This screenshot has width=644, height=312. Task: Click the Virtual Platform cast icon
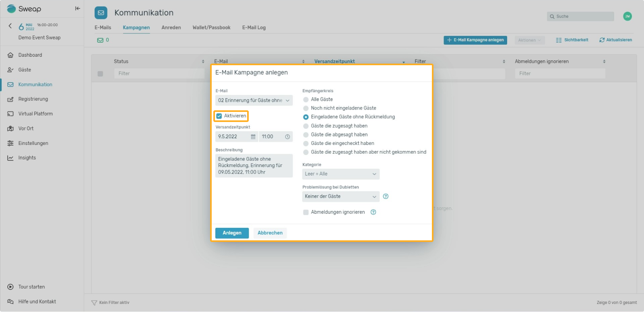click(x=10, y=114)
